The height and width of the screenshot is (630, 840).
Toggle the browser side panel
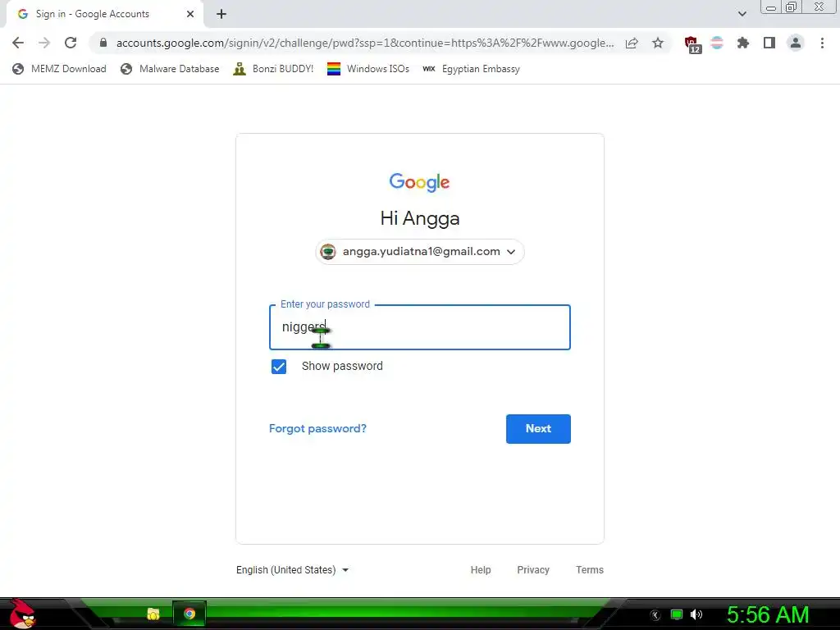769,43
